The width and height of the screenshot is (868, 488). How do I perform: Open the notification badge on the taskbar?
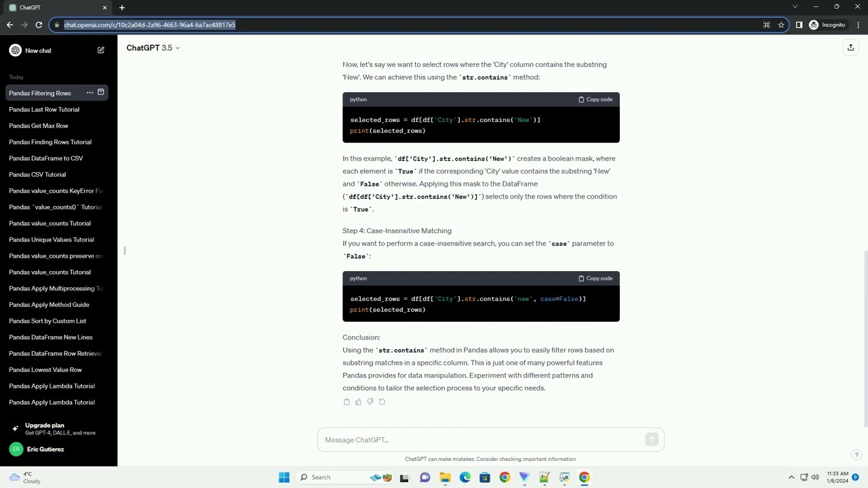coord(856,477)
